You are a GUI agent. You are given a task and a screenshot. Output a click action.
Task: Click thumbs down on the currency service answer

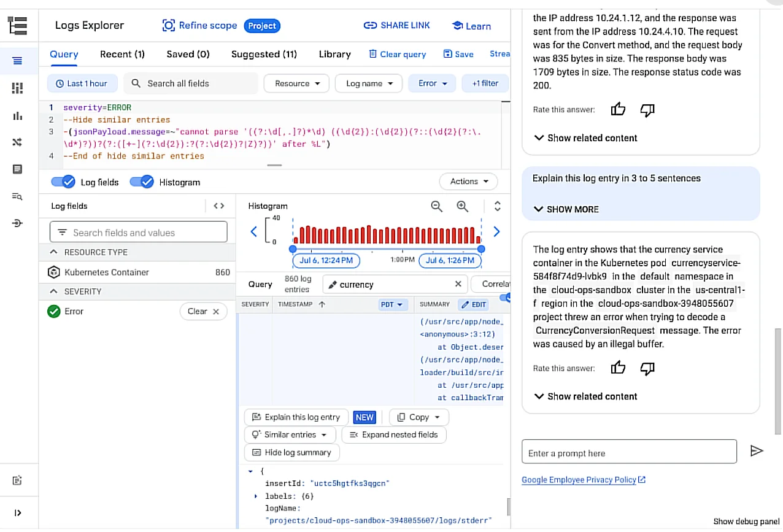point(647,368)
